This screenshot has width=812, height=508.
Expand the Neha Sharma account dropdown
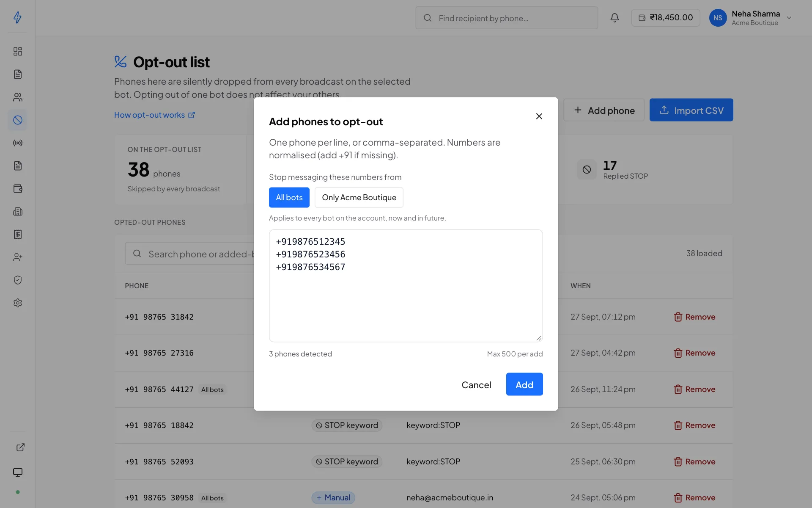click(789, 18)
